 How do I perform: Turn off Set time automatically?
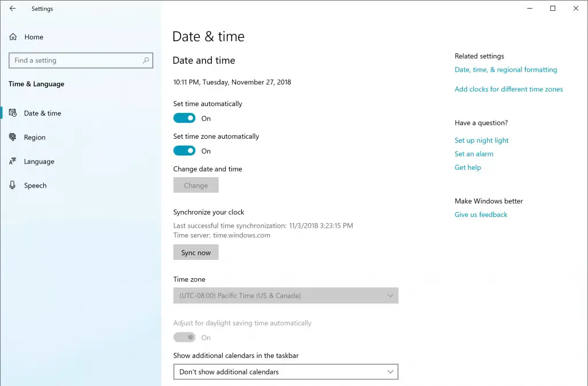point(184,118)
